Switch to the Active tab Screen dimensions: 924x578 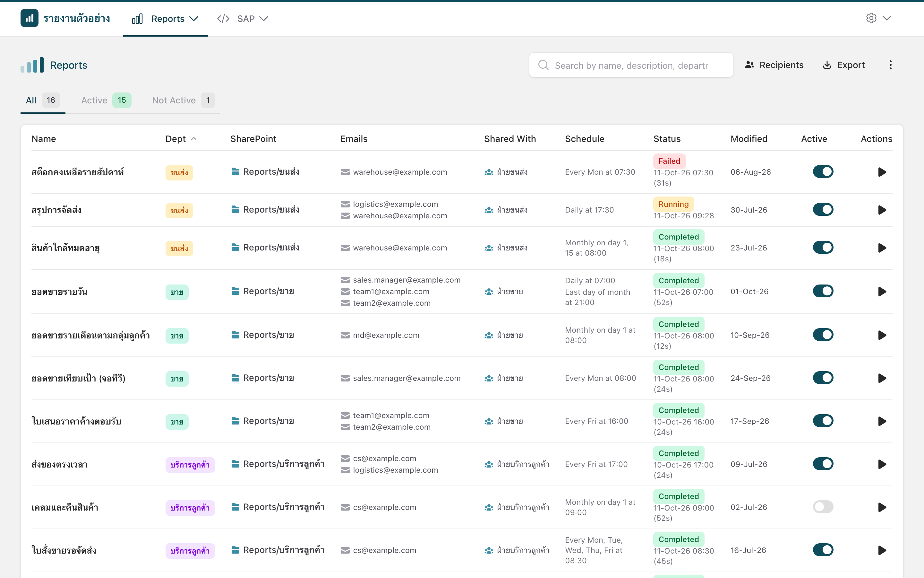(x=106, y=101)
